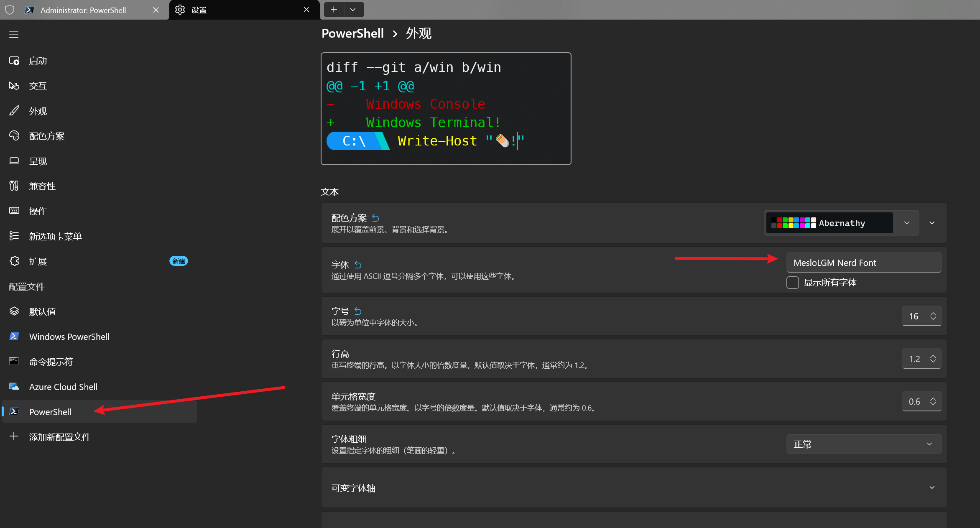Open the 兼容性 compatibility settings page
The width and height of the screenshot is (980, 528).
[99, 186]
